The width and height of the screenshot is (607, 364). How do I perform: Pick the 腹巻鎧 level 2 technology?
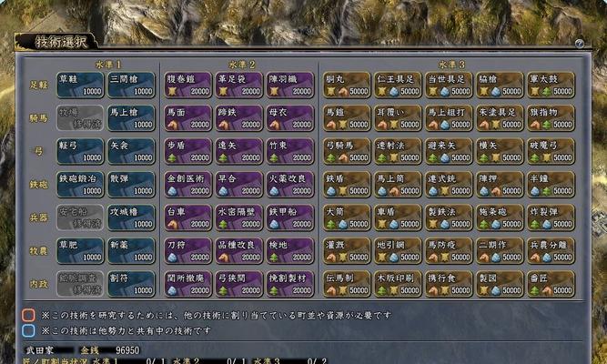[x=187, y=85]
